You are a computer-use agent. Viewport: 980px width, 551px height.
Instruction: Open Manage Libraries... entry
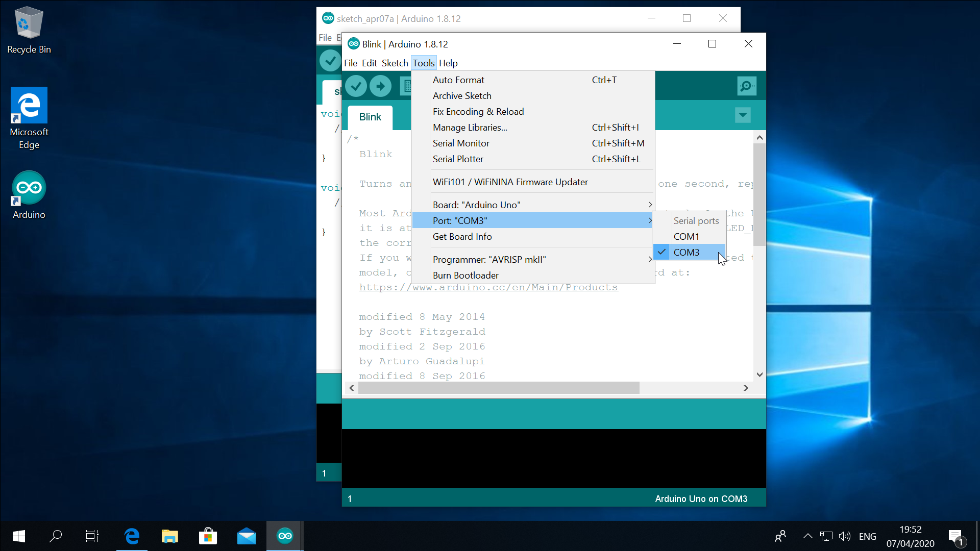coord(533,128)
